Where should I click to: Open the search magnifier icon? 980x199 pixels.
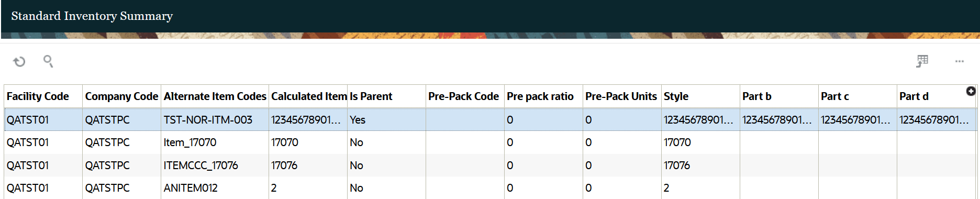48,61
